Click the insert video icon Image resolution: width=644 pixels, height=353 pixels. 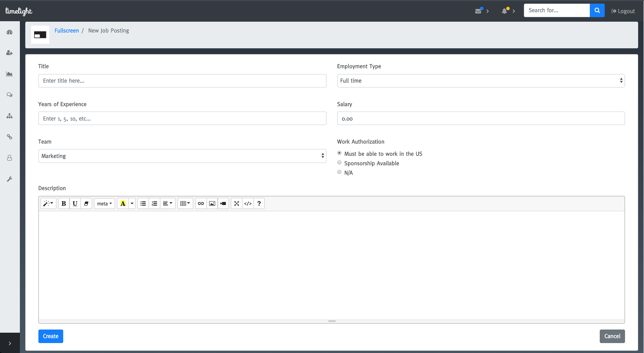(223, 203)
